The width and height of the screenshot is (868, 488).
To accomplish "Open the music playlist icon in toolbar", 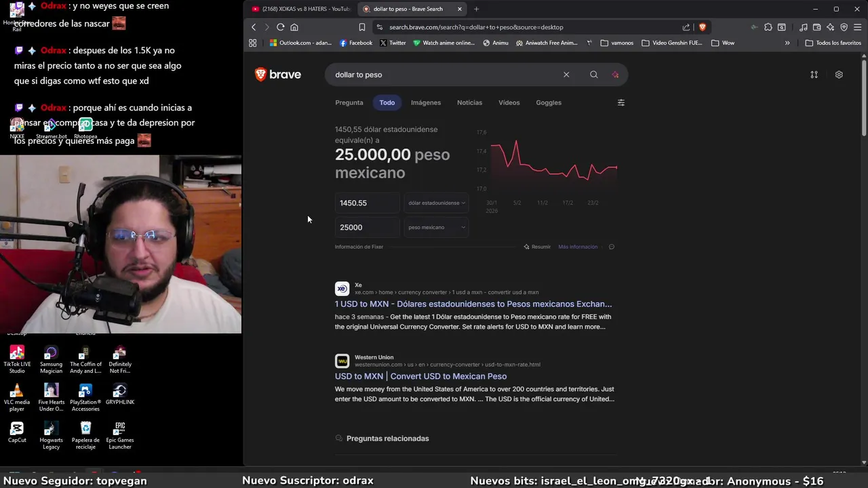I will pos(804,27).
